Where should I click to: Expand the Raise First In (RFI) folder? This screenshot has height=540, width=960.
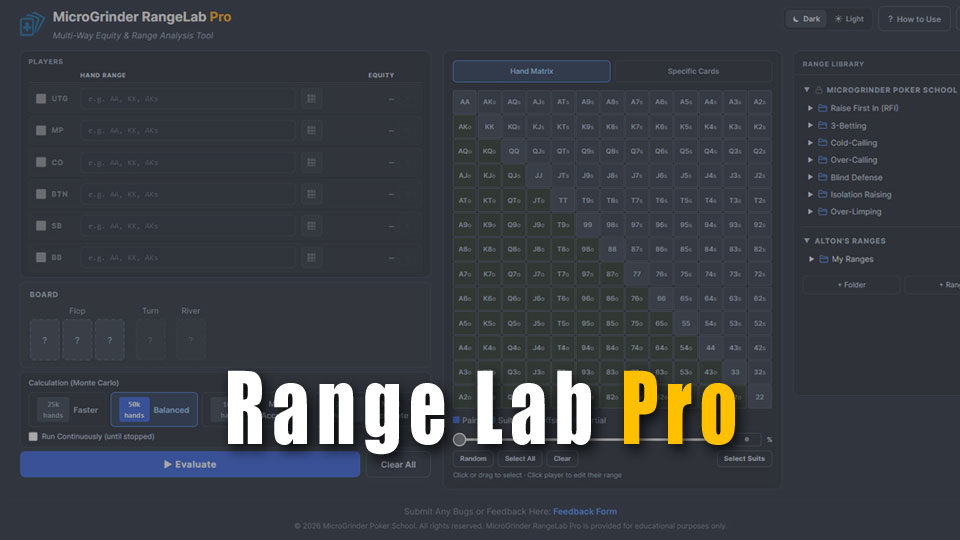[811, 108]
